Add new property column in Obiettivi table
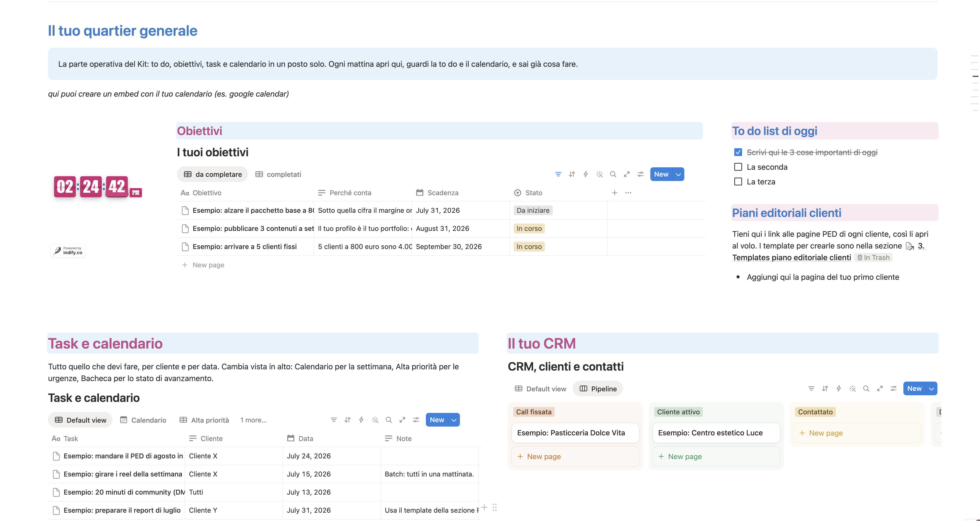 614,193
